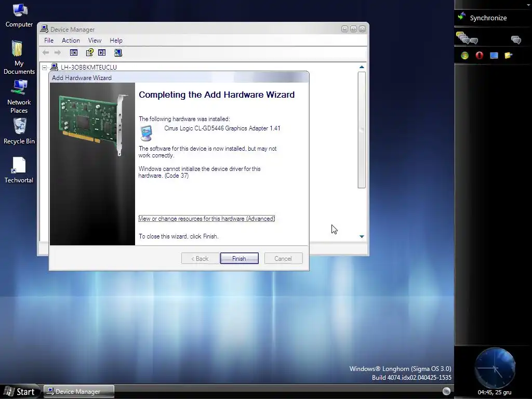Click Device Manager scrollbar up arrow
The width and height of the screenshot is (532, 399).
pyautogui.click(x=362, y=67)
